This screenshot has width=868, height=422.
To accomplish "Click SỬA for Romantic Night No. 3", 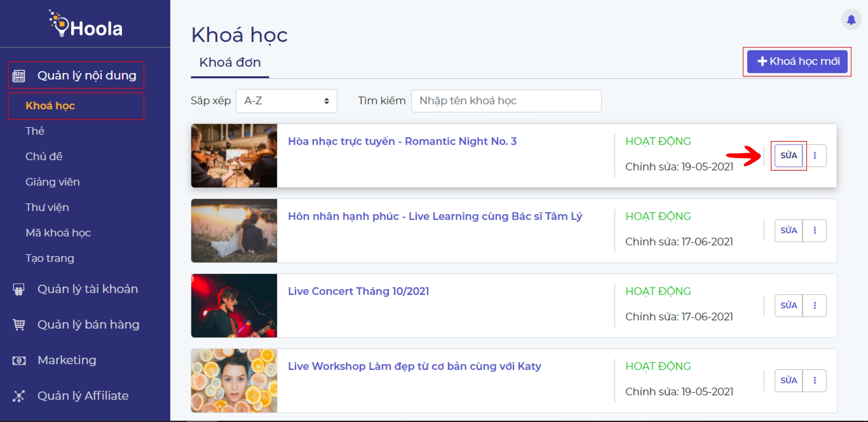I will (x=789, y=155).
